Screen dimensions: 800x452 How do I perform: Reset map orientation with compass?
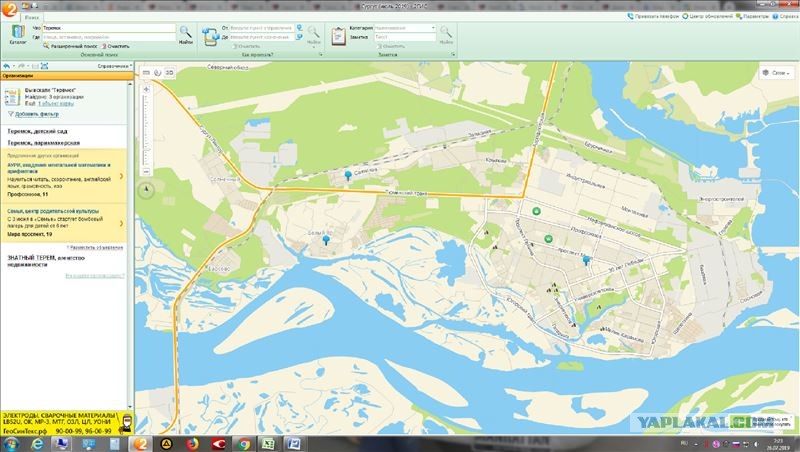pyautogui.click(x=146, y=190)
